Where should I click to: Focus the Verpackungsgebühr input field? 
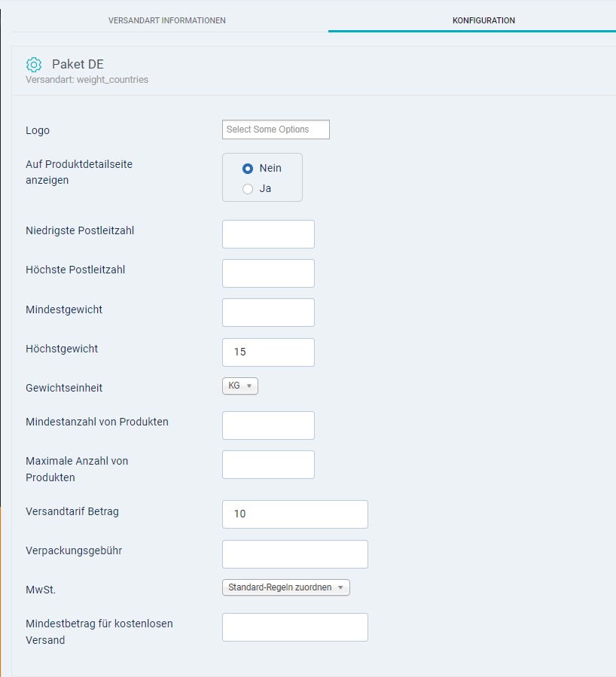(x=295, y=554)
